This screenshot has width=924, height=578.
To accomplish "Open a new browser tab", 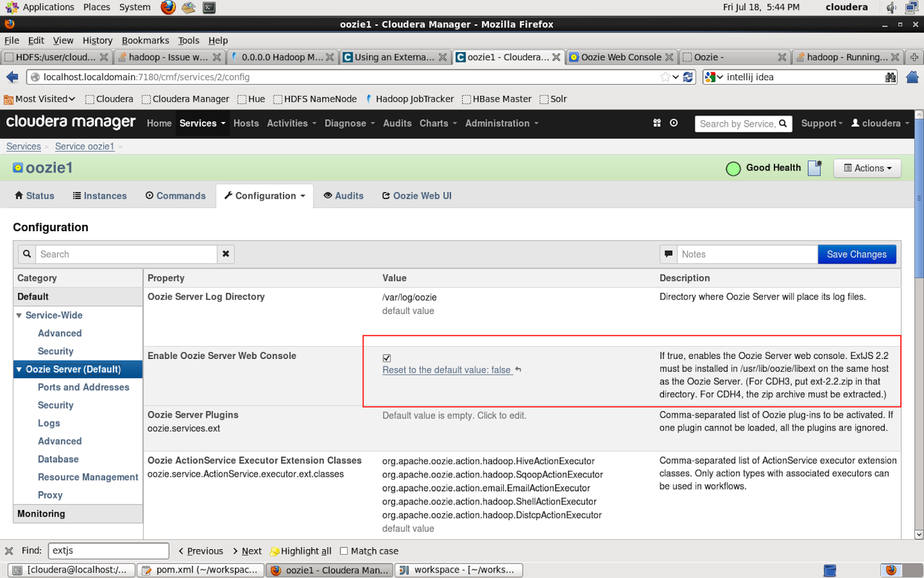I will coord(914,57).
